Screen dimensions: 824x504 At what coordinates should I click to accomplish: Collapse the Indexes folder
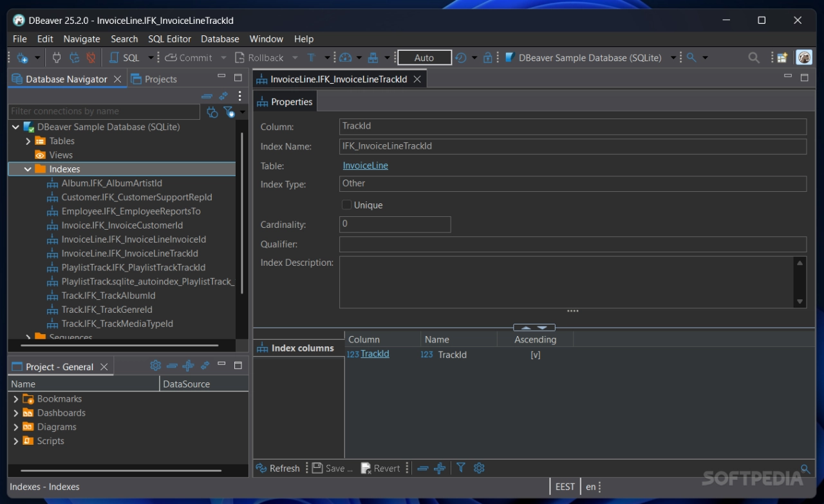[x=28, y=169]
